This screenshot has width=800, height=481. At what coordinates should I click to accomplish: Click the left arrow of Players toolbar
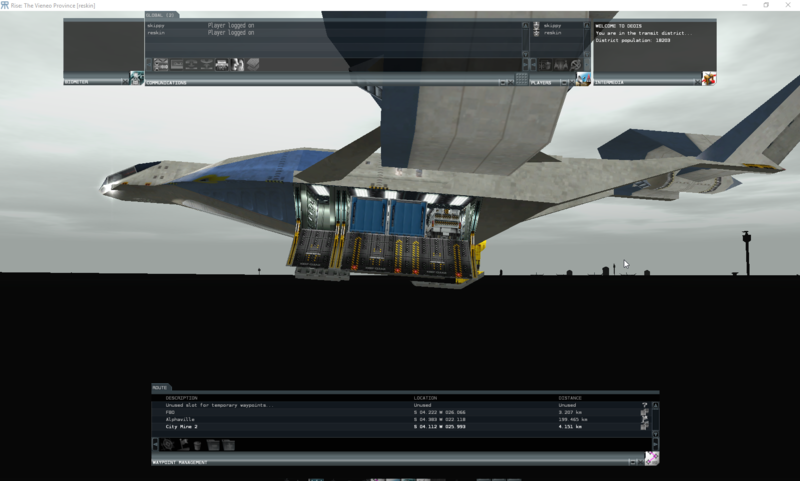pos(534,65)
